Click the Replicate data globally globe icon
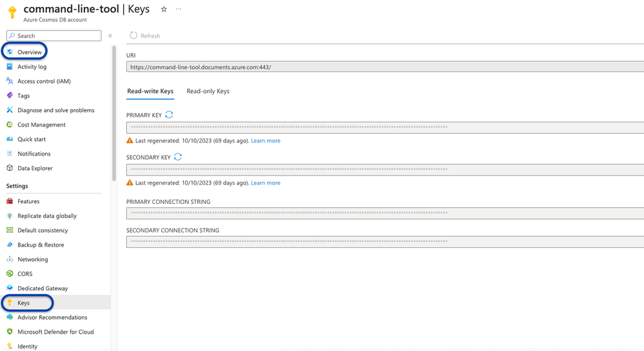 [10, 216]
